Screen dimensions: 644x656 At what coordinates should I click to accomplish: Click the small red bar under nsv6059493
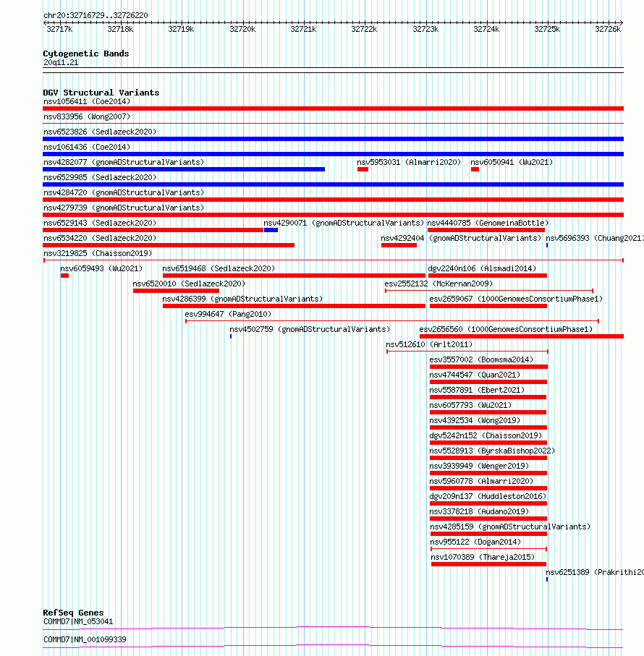pyautogui.click(x=64, y=276)
